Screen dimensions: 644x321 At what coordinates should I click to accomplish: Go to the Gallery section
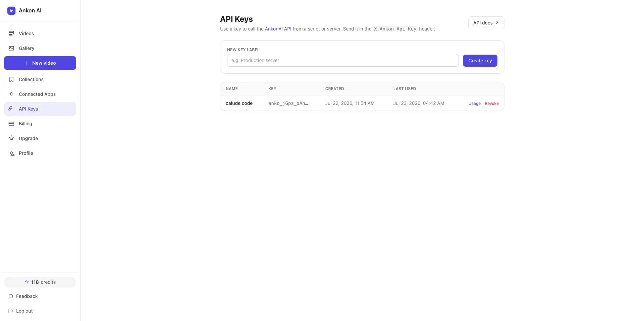pos(40,48)
